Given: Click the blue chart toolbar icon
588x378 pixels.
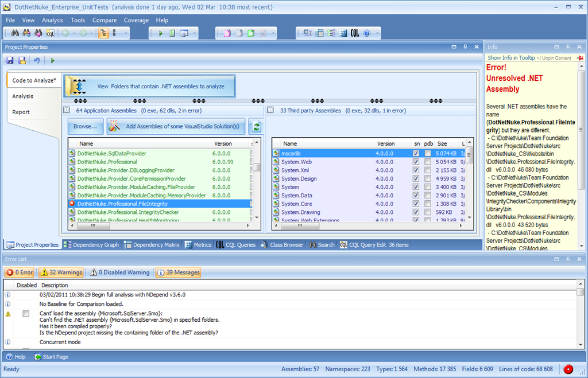Looking at the screenshot, I should pos(343,33).
